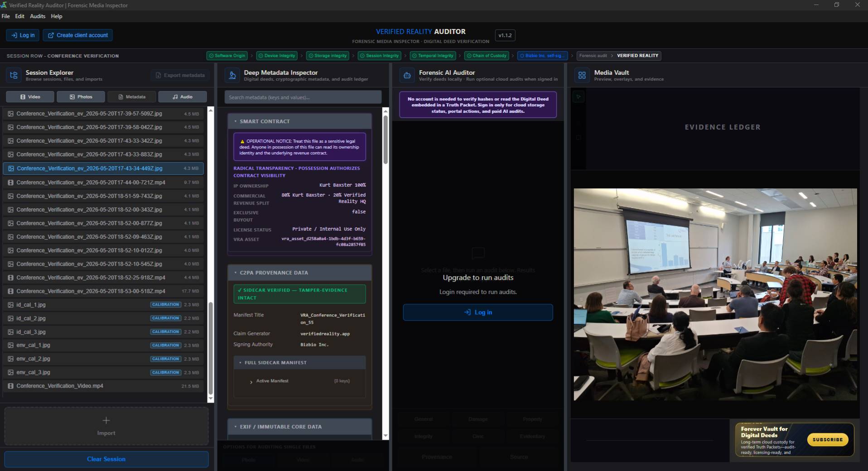Collapse the EXIF / Immutable Core Data section
The width and height of the screenshot is (868, 471).
(x=299, y=427)
